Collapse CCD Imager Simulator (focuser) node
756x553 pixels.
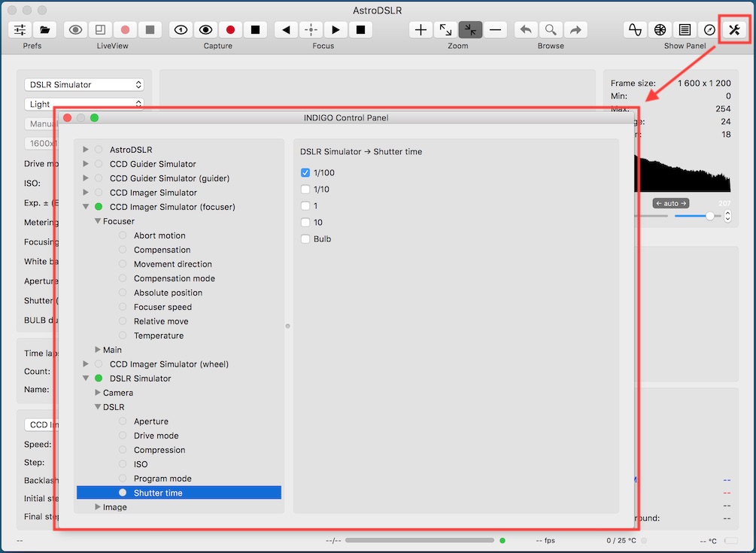(x=85, y=207)
